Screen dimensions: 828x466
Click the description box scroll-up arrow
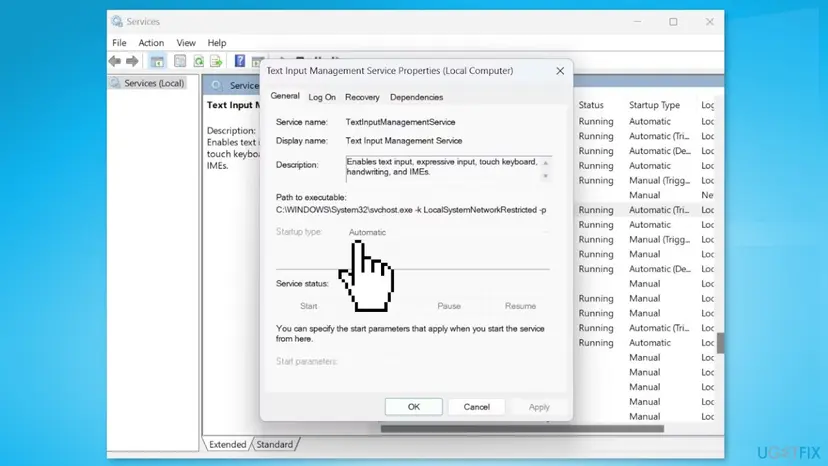545,163
